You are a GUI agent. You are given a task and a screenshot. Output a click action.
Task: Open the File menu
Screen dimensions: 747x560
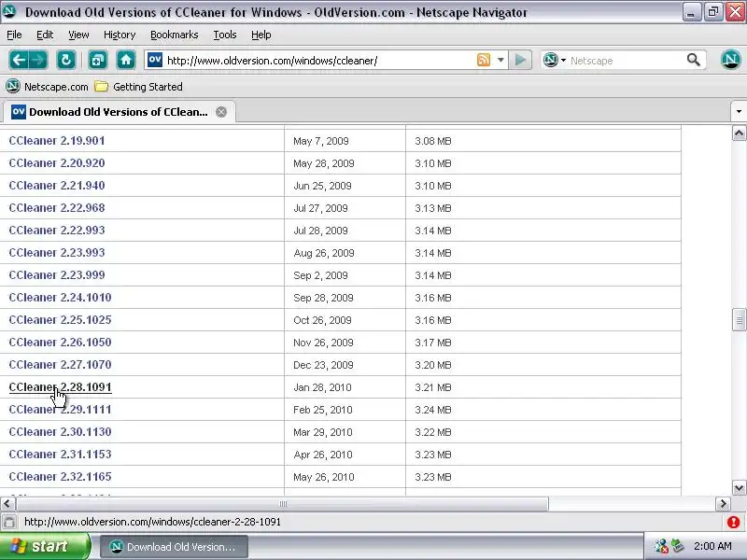[14, 35]
